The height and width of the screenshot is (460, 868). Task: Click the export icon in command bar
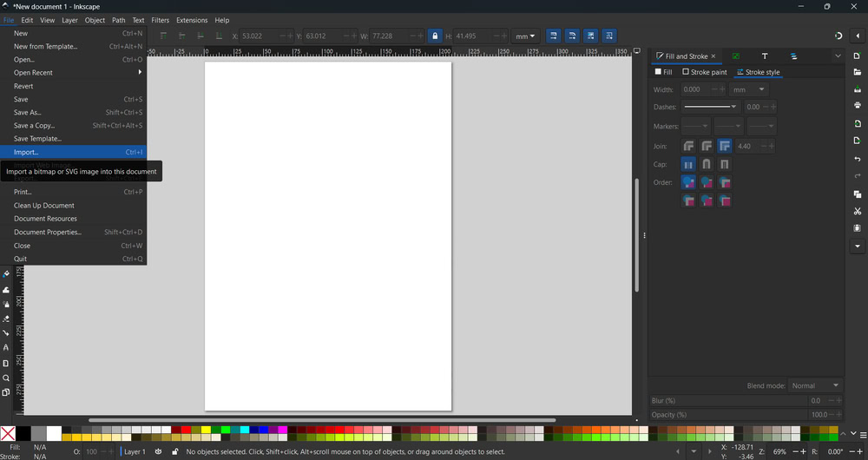pyautogui.click(x=857, y=141)
